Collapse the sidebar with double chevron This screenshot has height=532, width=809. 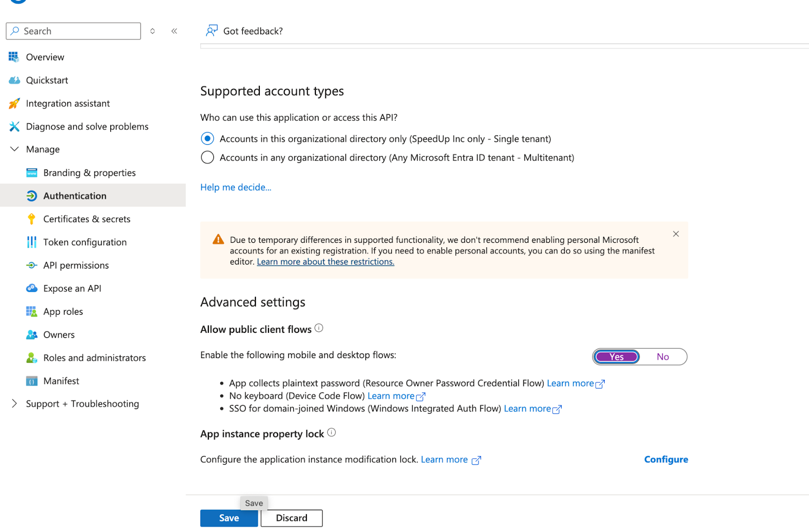pyautogui.click(x=174, y=31)
